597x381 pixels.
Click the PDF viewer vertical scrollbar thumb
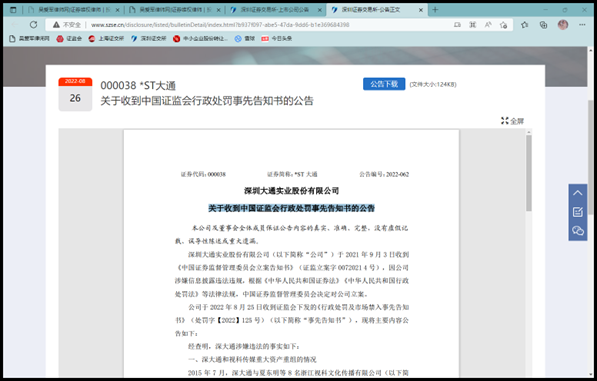(528, 172)
